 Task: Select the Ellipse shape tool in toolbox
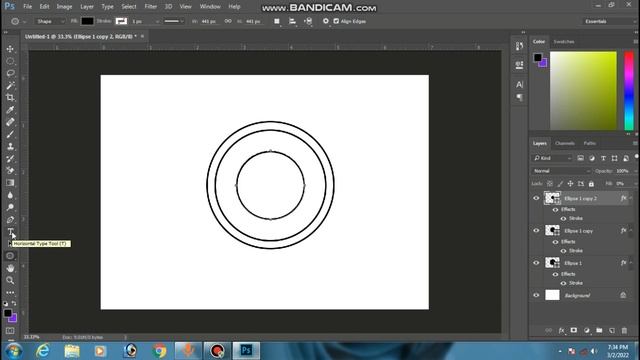[10, 256]
